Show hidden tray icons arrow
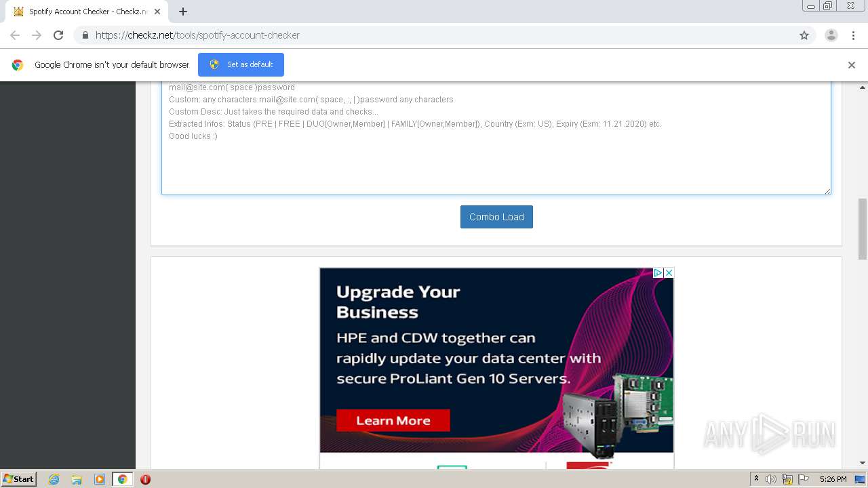This screenshot has height=488, width=868. [x=757, y=479]
